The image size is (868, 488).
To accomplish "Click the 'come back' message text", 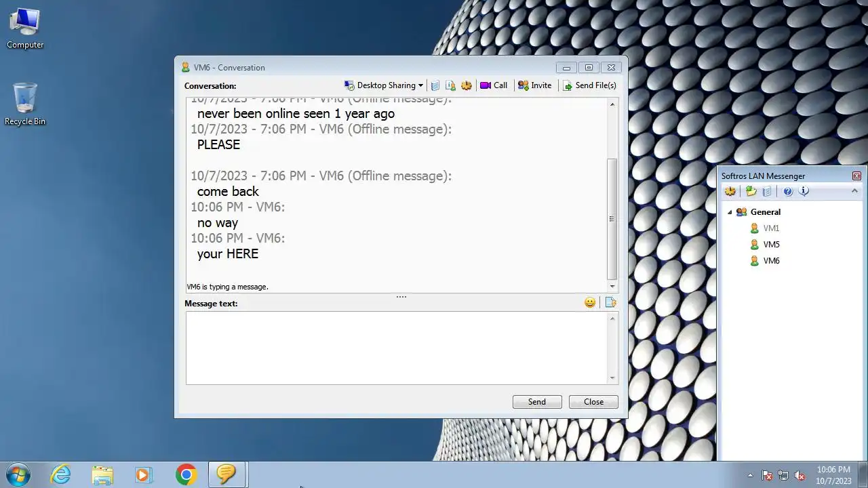I will 228,191.
